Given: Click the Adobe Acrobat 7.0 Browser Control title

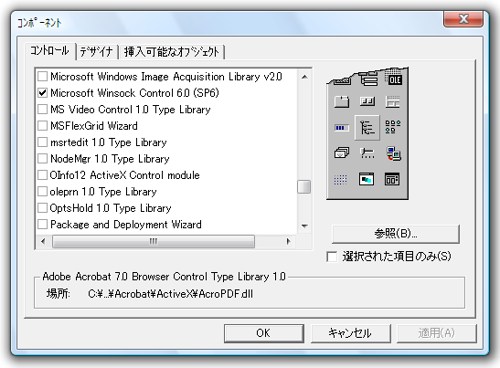Looking at the screenshot, I should (164, 276).
